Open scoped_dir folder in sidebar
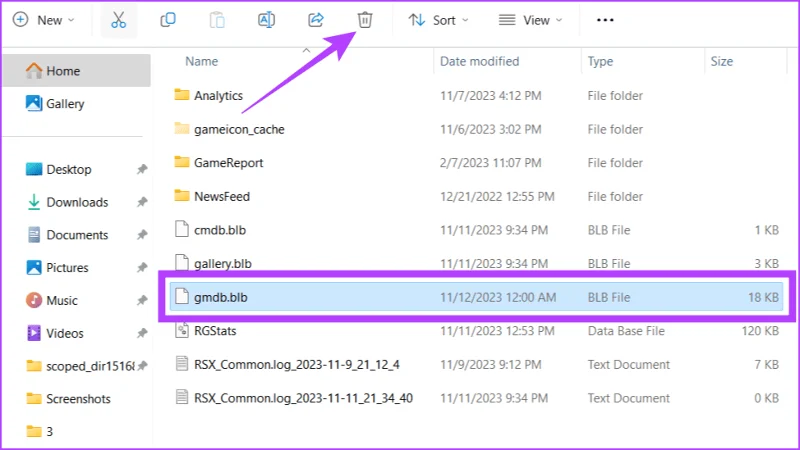The width and height of the screenshot is (800, 450). (x=80, y=366)
